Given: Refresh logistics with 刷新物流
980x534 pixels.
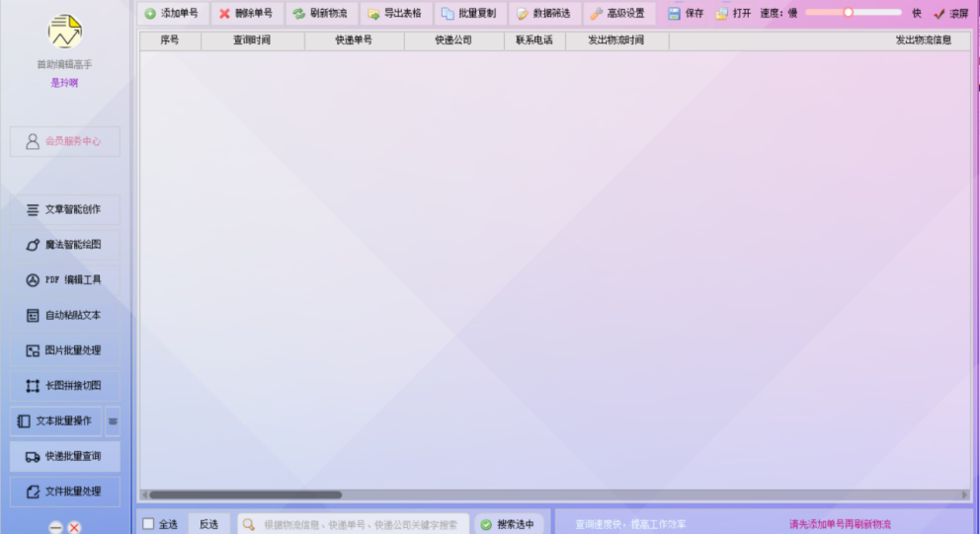Looking at the screenshot, I should click(x=321, y=13).
